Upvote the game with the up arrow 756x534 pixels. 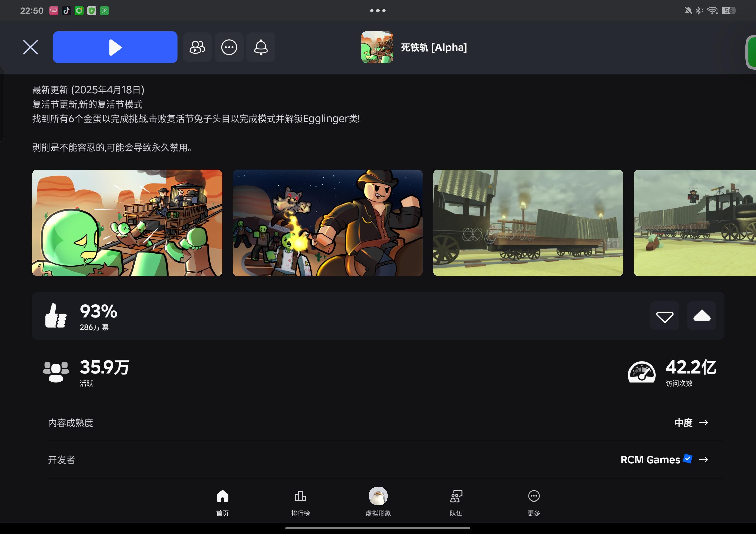coord(702,316)
